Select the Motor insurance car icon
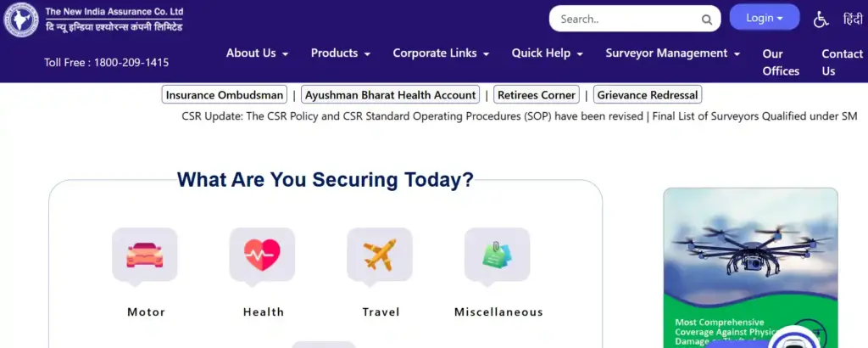Viewport: 868px width, 348px height. 145,255
